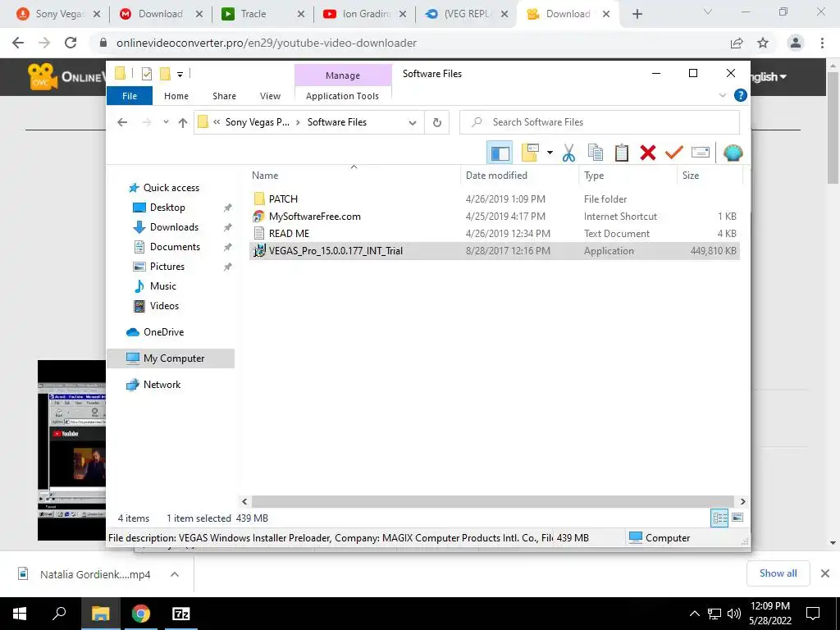Screen dimensions: 840x630
Task: Select My Computer in navigation pane
Action: click(171, 358)
